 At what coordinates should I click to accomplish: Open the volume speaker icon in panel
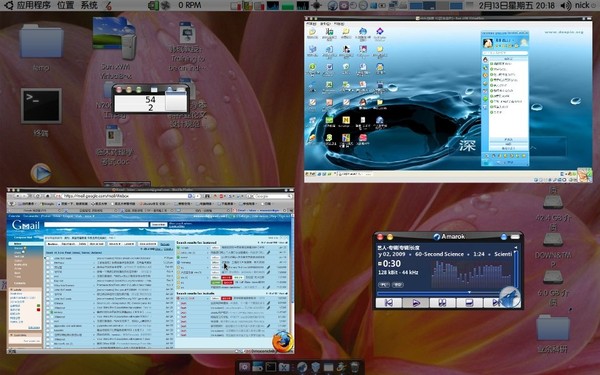pos(566,5)
